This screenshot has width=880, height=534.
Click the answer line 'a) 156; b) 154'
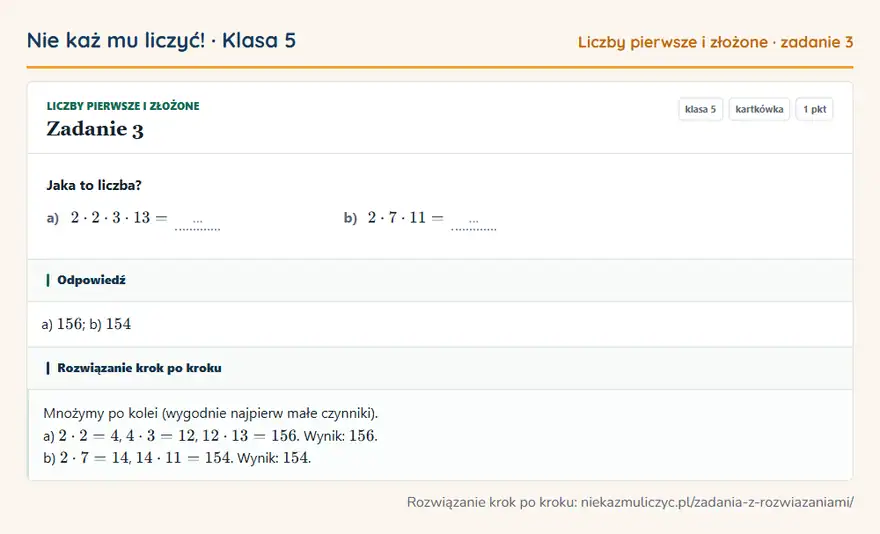[x=86, y=324]
